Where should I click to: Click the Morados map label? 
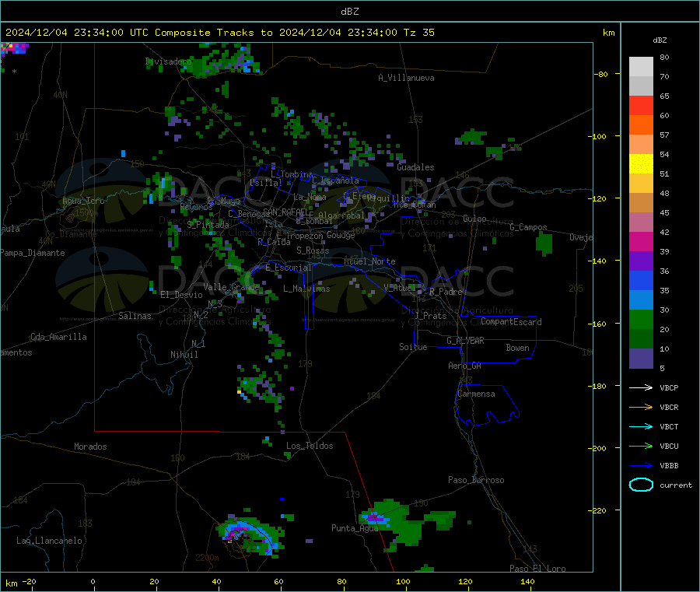coord(90,447)
